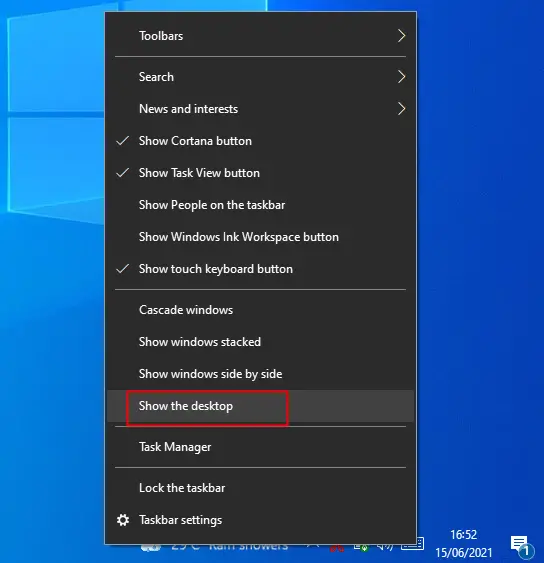Open News and interests submenu
The width and height of the screenshot is (544, 563).
pos(261,108)
